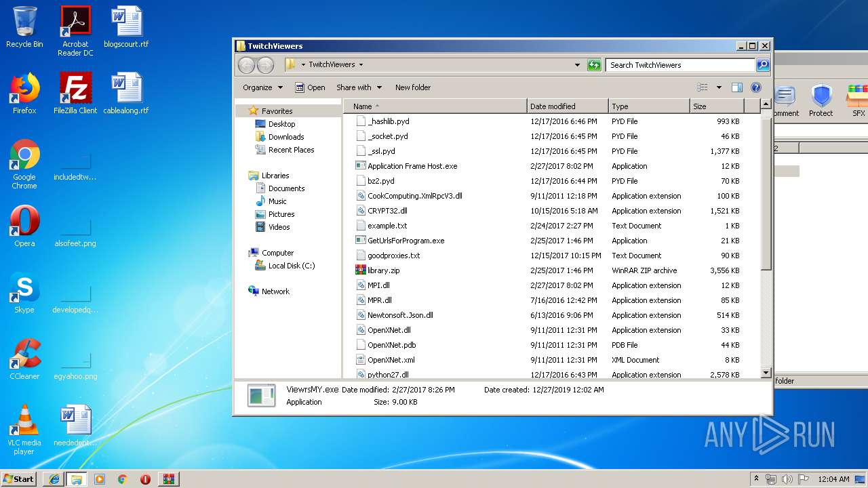The height and width of the screenshot is (488, 868).
Task: Click the Explorer Forward arrow button
Action: tap(265, 65)
